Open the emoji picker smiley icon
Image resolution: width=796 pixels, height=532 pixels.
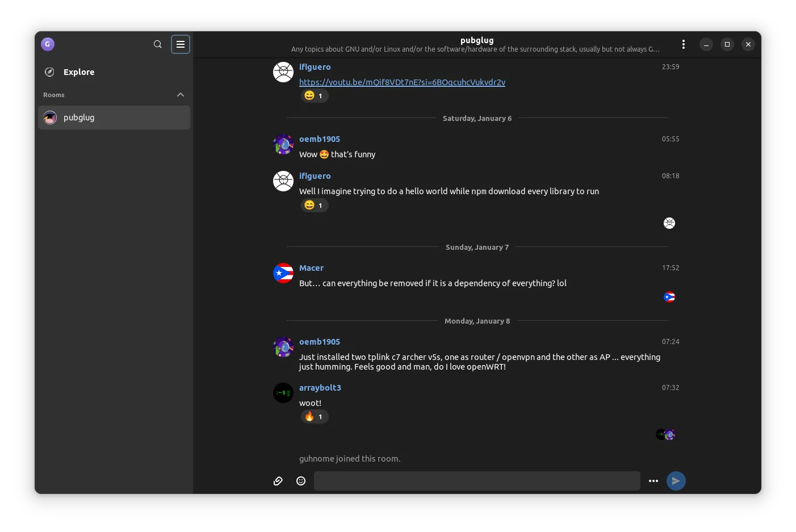coord(301,481)
